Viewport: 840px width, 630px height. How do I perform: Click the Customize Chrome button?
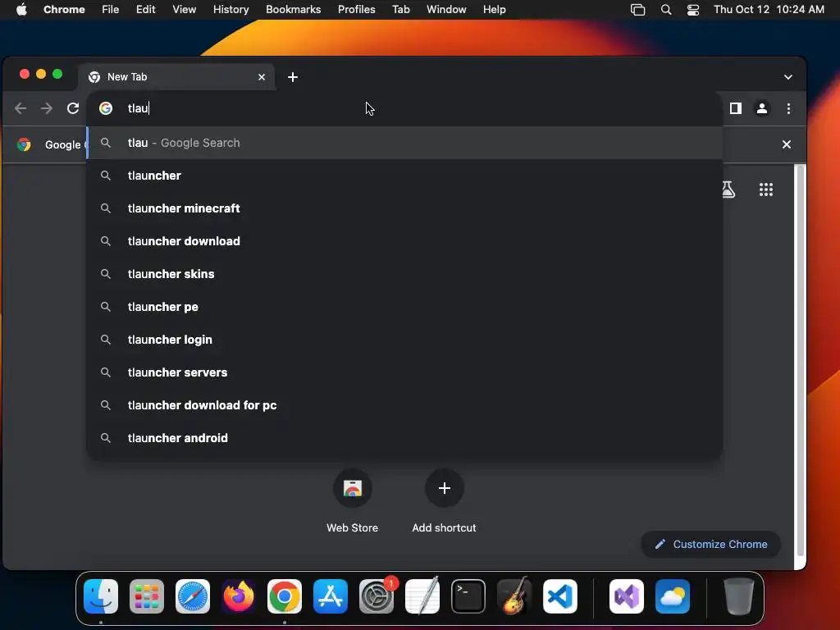click(711, 545)
